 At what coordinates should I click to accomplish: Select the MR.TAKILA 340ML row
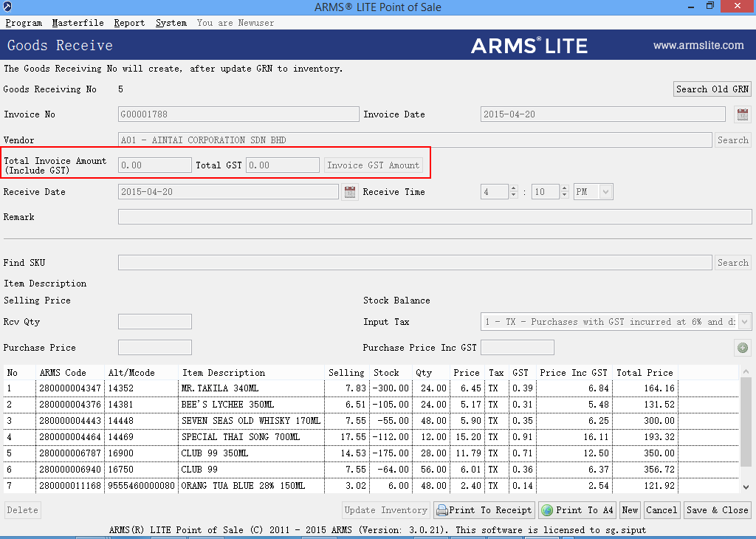click(371, 388)
